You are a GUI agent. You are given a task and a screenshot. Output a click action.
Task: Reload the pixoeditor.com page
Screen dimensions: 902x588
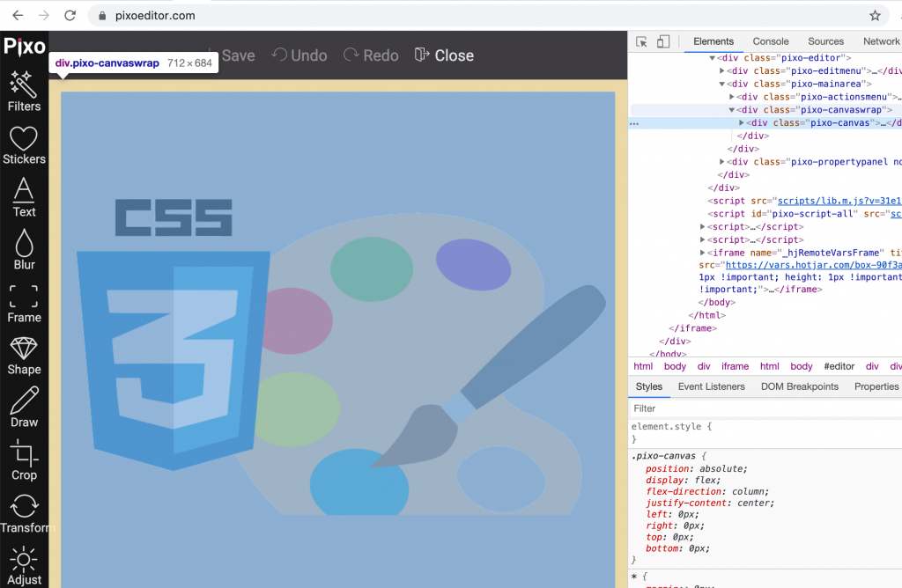tap(70, 16)
